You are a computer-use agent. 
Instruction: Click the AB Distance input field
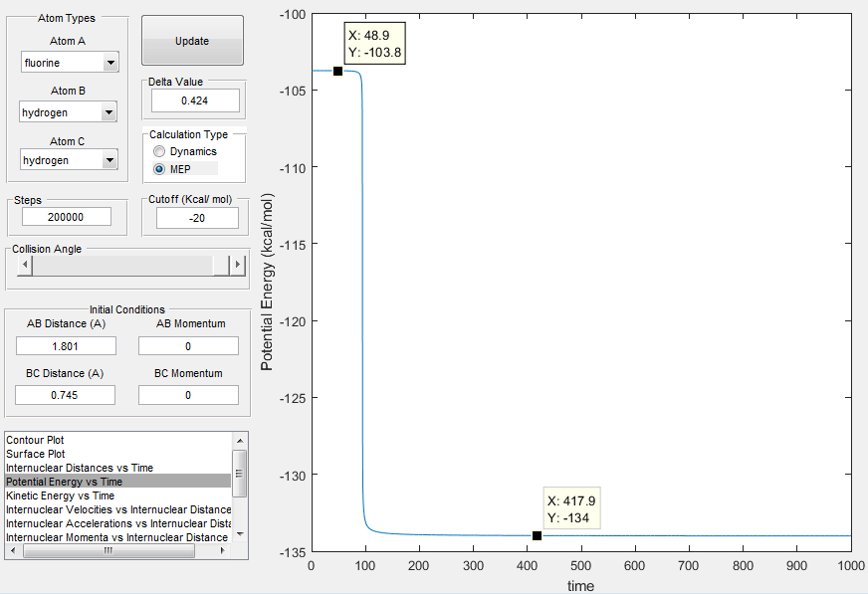(x=66, y=346)
